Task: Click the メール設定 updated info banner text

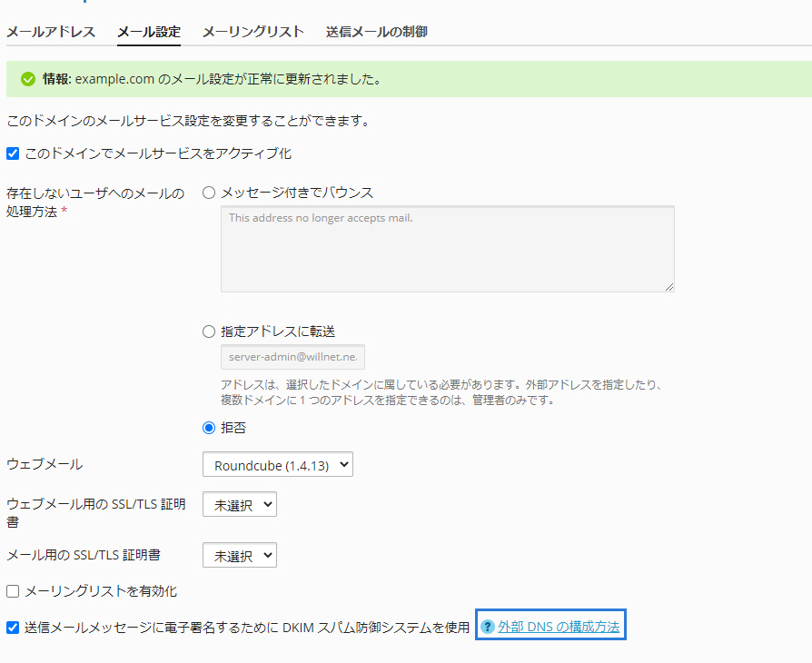Action: pyautogui.click(x=227, y=79)
